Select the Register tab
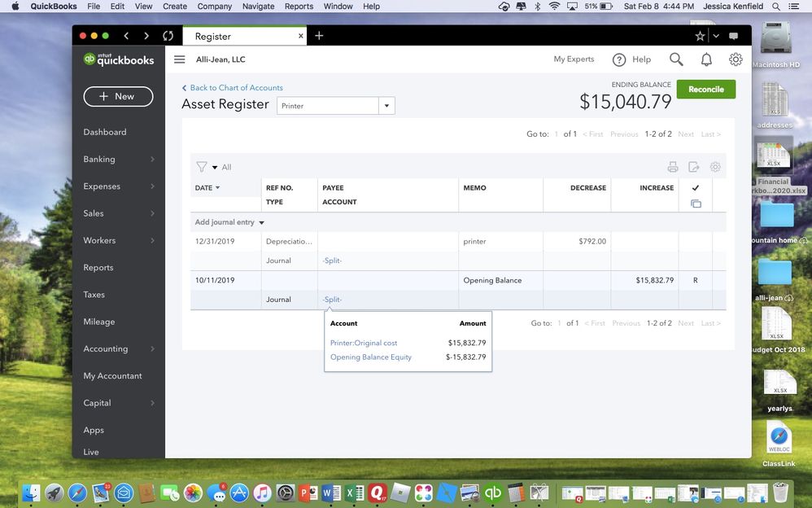Viewport: 812px width, 508px height. coord(244,36)
